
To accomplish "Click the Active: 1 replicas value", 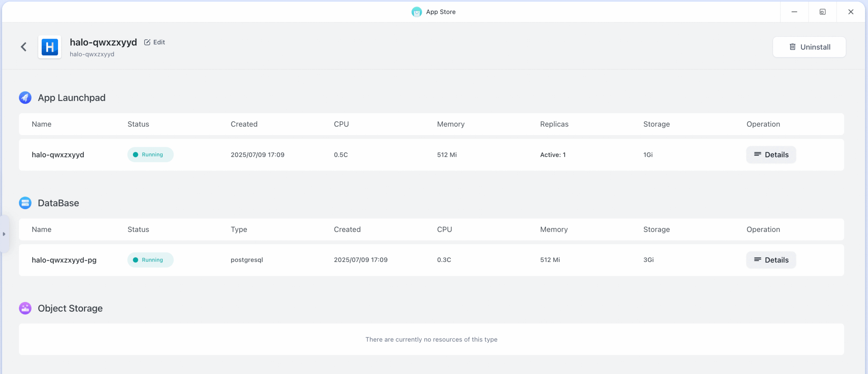I will 553,155.
